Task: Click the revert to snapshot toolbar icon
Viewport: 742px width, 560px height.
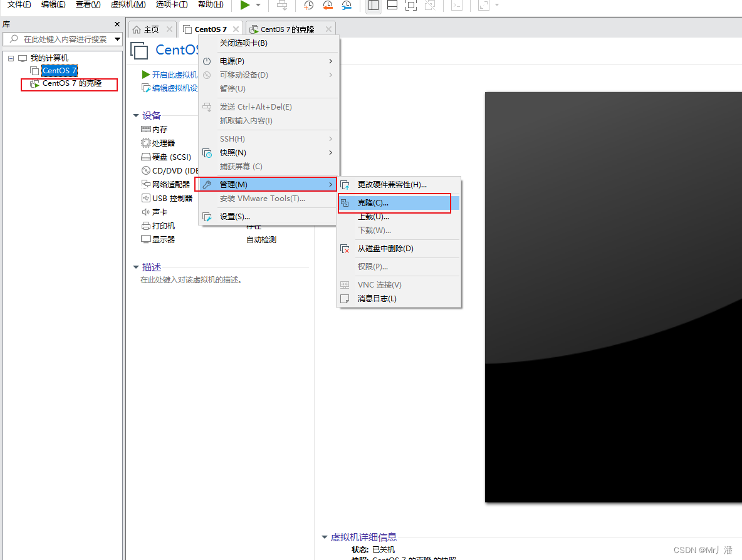Action: click(328, 5)
